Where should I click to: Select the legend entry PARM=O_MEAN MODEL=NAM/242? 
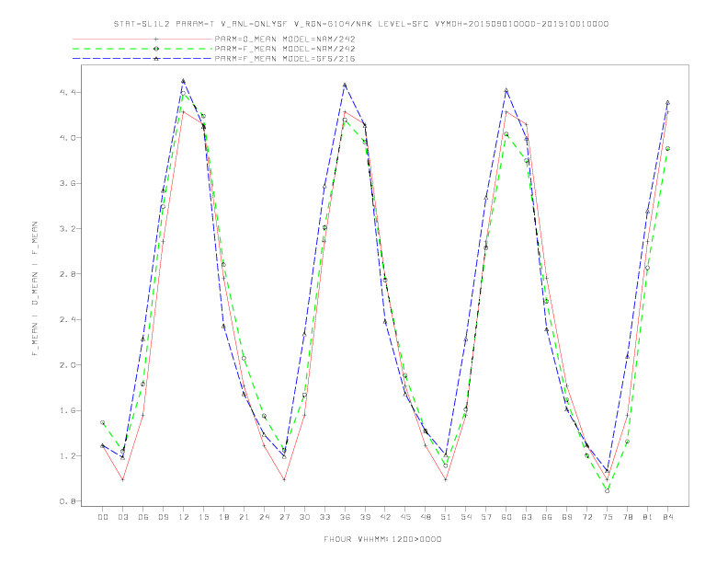pos(285,39)
